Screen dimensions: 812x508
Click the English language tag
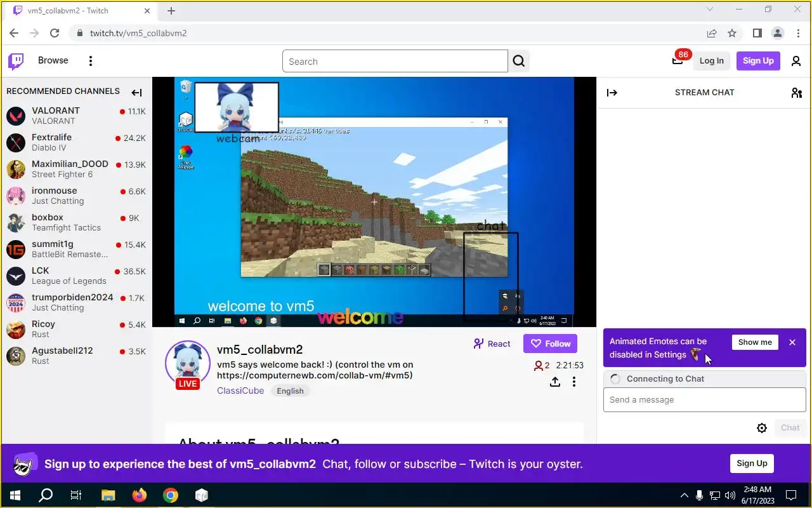pos(290,391)
